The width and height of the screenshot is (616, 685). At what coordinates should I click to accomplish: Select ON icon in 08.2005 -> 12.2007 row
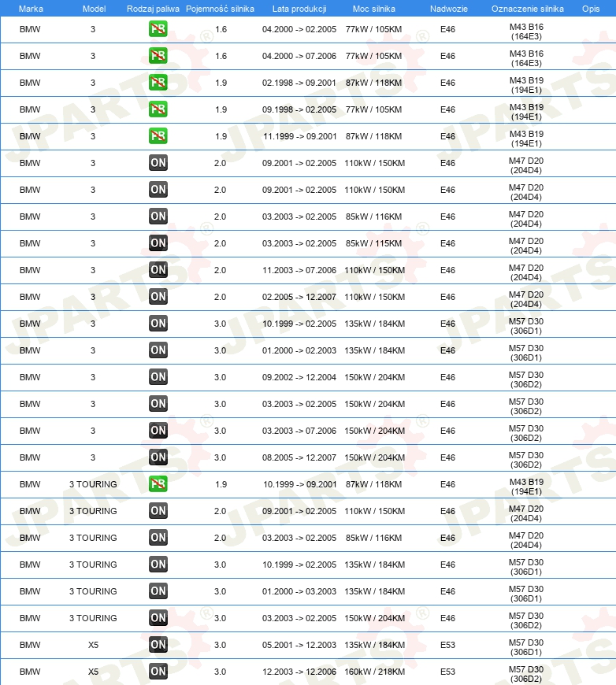click(158, 457)
